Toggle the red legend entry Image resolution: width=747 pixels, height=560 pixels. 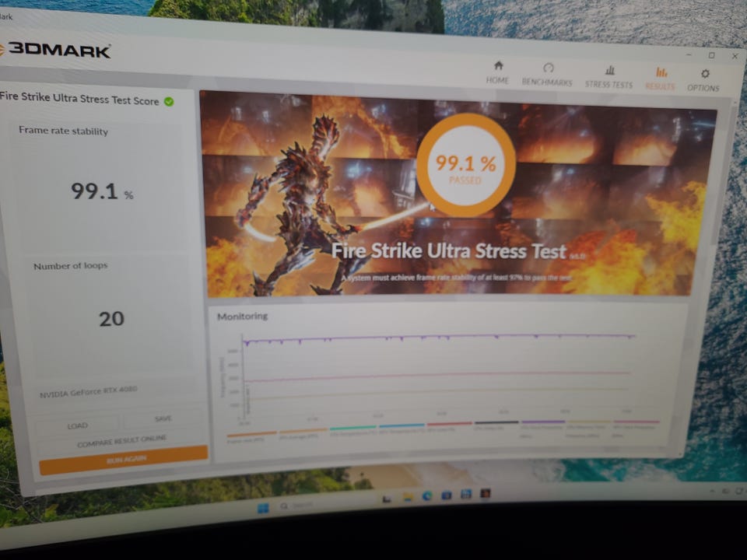pos(450,425)
